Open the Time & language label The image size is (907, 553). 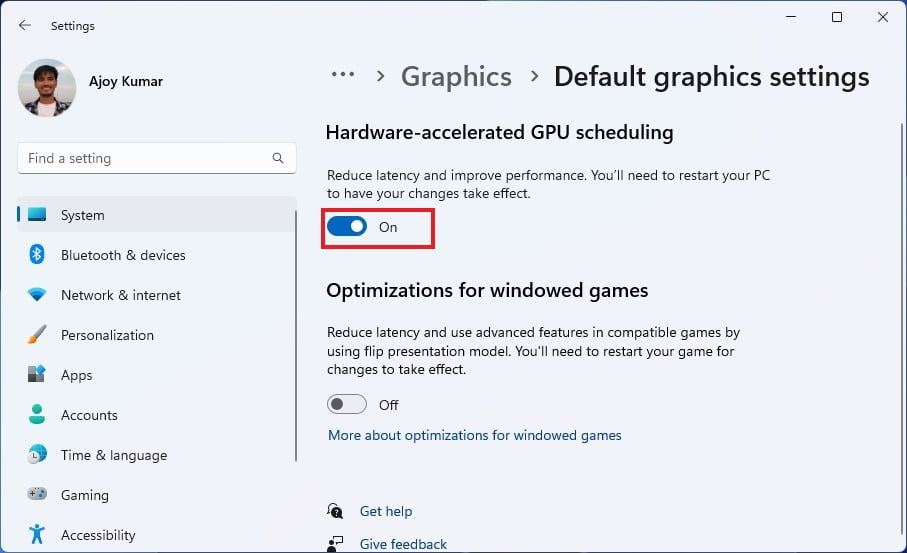point(114,455)
